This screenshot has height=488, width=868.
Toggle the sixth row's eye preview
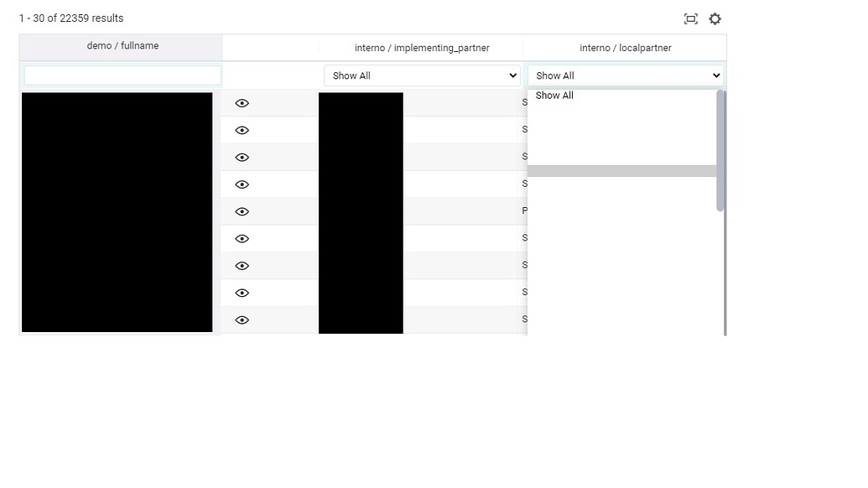[242, 238]
